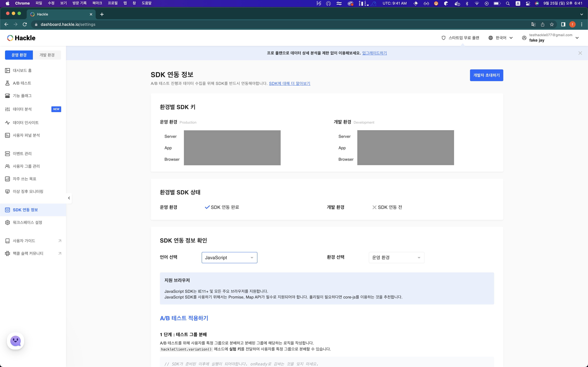Open 기능 플래그 via its toggle icon
This screenshot has width=588, height=367.
(x=7, y=96)
